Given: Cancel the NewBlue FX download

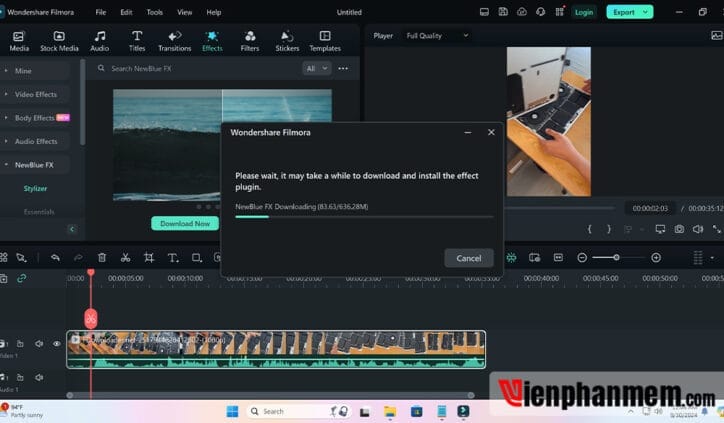Looking at the screenshot, I should (469, 259).
